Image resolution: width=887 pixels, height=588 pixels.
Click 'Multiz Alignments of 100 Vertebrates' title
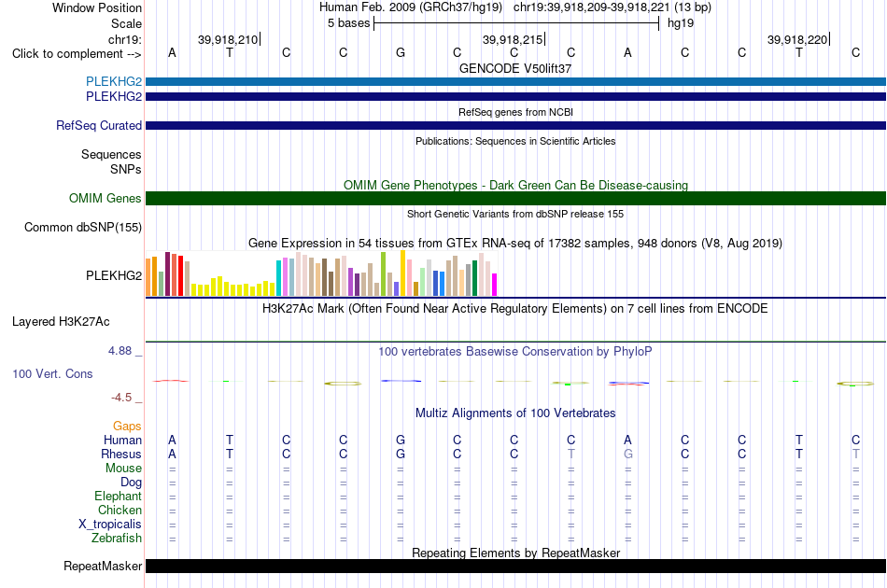(x=515, y=413)
